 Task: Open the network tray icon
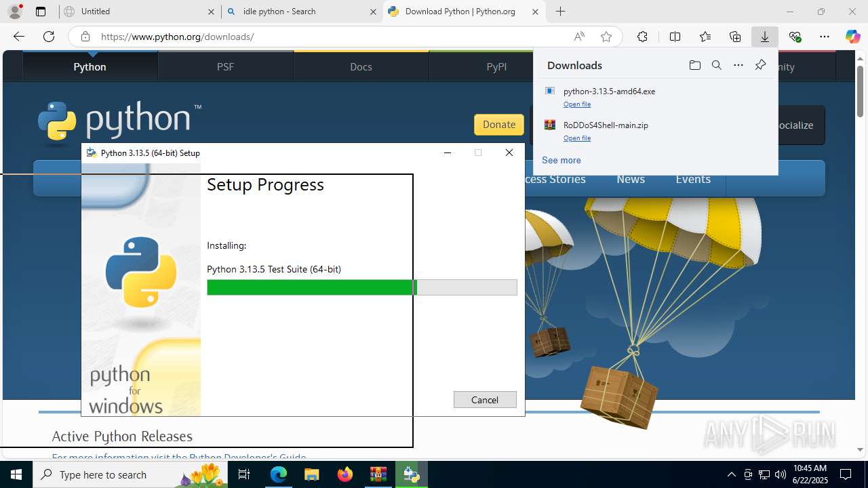point(764,474)
